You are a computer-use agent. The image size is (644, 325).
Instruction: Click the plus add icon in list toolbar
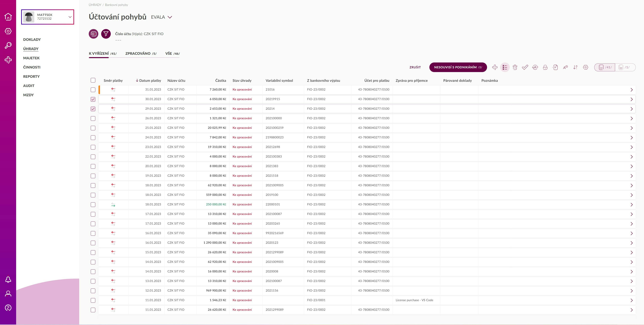495,67
